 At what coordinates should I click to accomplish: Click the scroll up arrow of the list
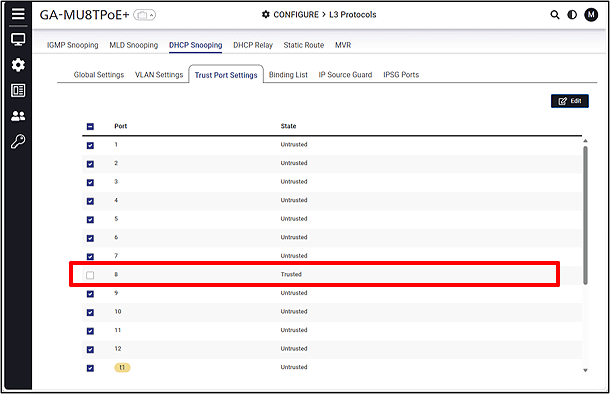point(585,141)
